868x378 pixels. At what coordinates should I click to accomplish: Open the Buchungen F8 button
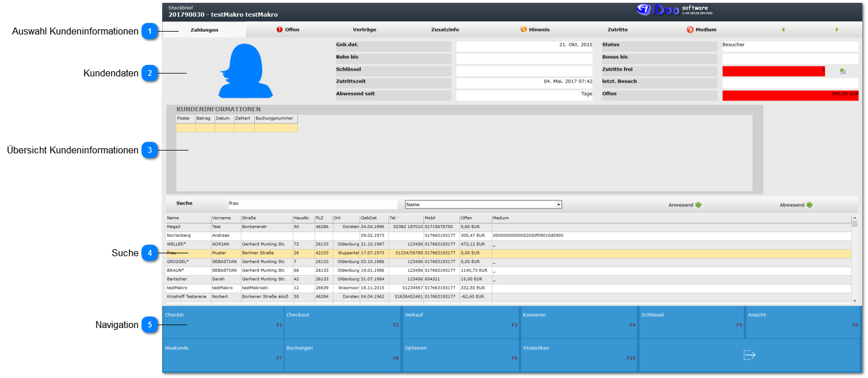pyautogui.click(x=343, y=355)
